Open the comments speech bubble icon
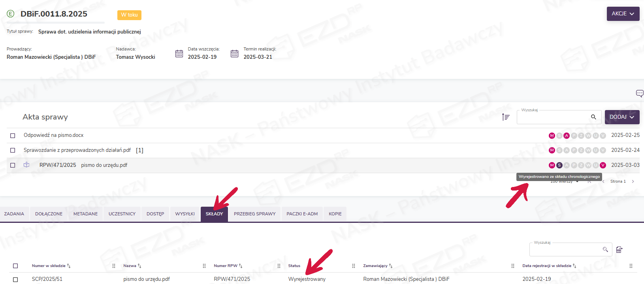This screenshot has height=284, width=644. [639, 93]
